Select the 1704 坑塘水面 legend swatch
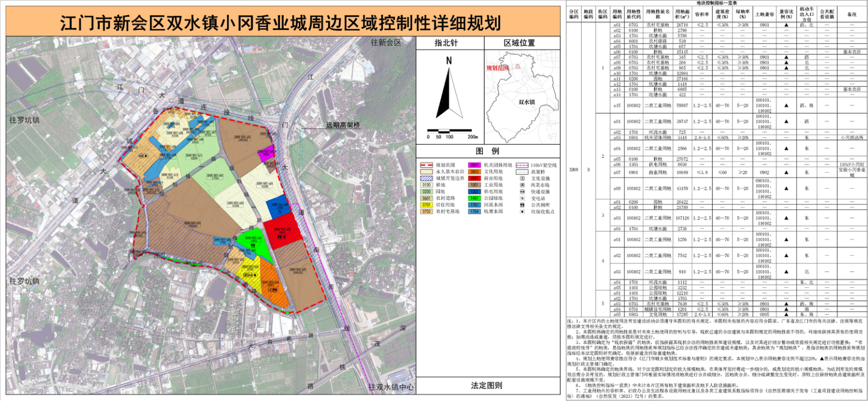 point(474,211)
